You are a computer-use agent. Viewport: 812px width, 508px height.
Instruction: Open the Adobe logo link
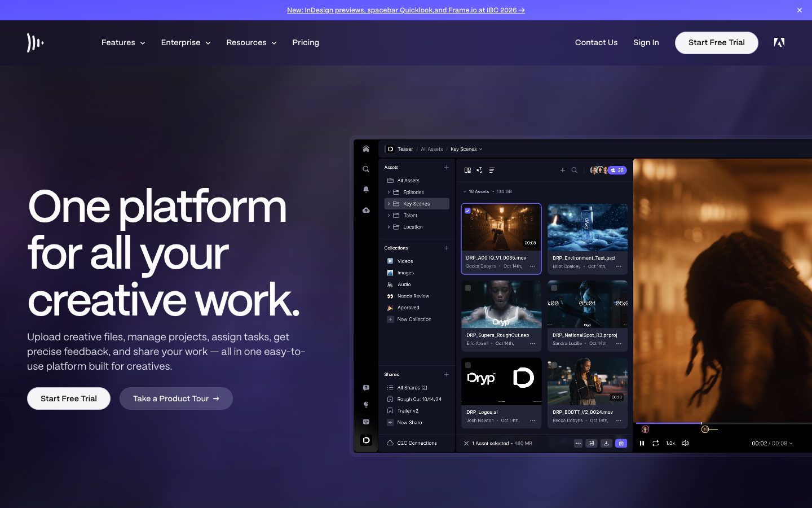(x=779, y=42)
